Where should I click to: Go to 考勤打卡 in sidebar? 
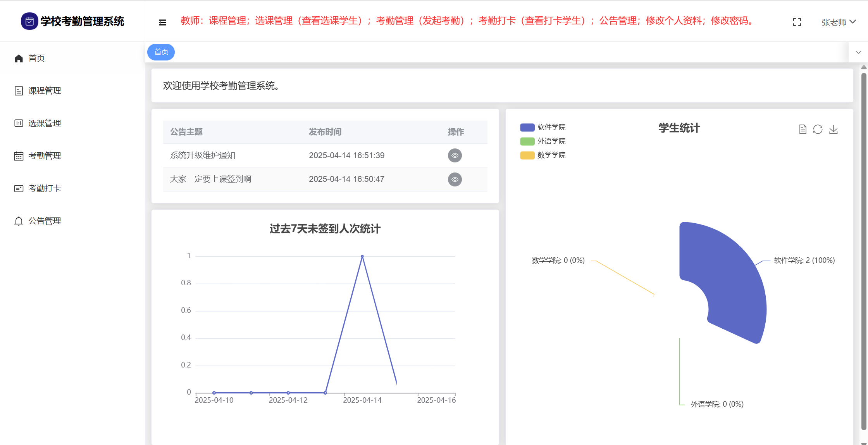point(45,188)
